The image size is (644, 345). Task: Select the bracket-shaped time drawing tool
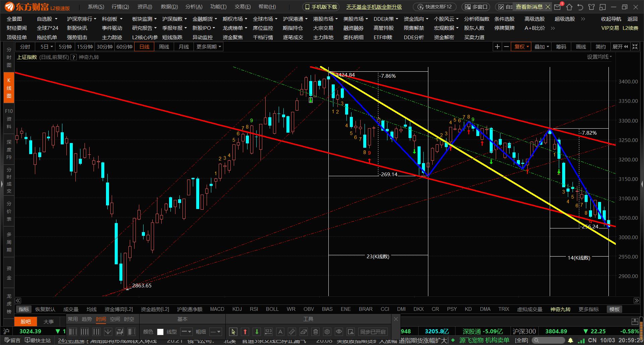[x=120, y=332]
